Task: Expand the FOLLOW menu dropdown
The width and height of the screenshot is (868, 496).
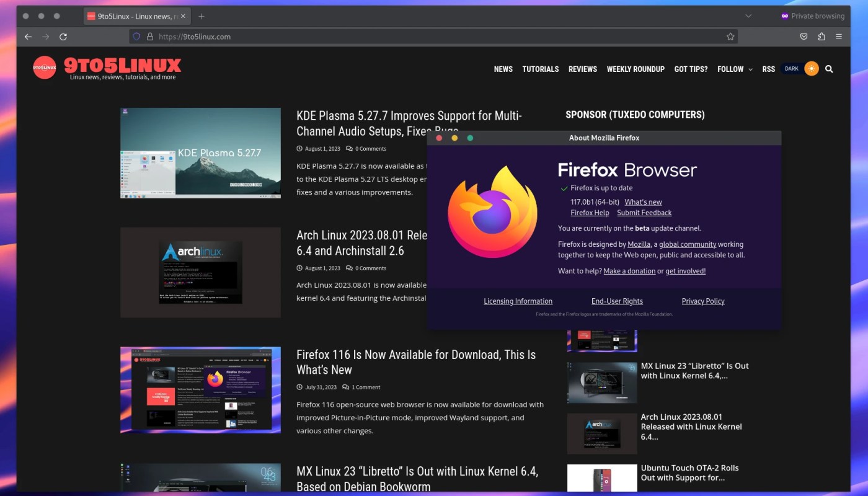Action: [x=735, y=69]
